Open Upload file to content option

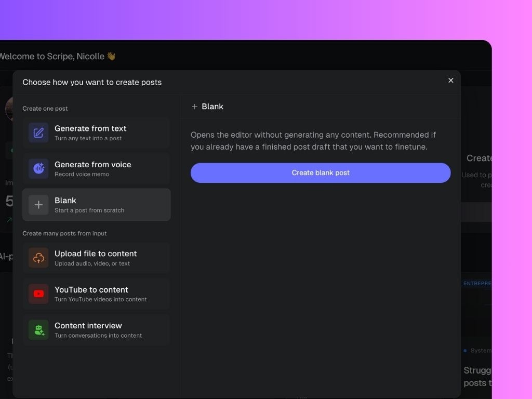pos(96,258)
